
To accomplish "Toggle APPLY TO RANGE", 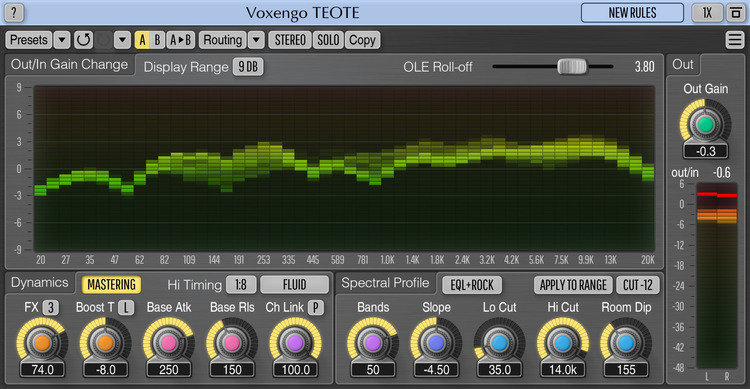I will pyautogui.click(x=573, y=285).
